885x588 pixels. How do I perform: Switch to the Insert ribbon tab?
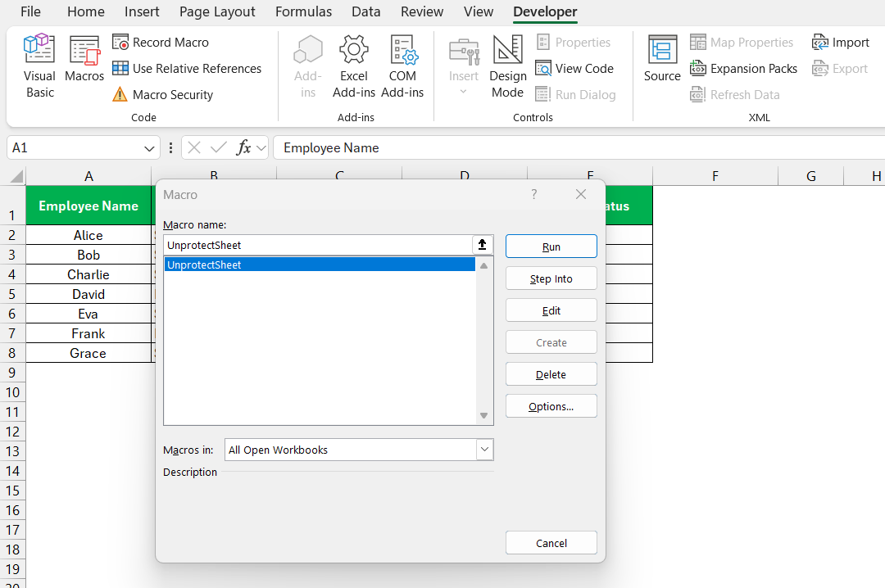[x=142, y=11]
